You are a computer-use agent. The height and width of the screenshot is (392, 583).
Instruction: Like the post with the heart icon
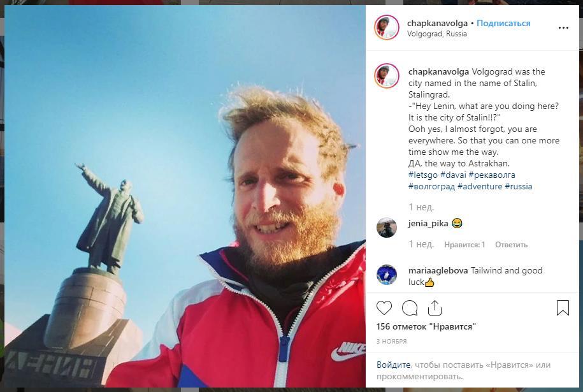tap(384, 308)
